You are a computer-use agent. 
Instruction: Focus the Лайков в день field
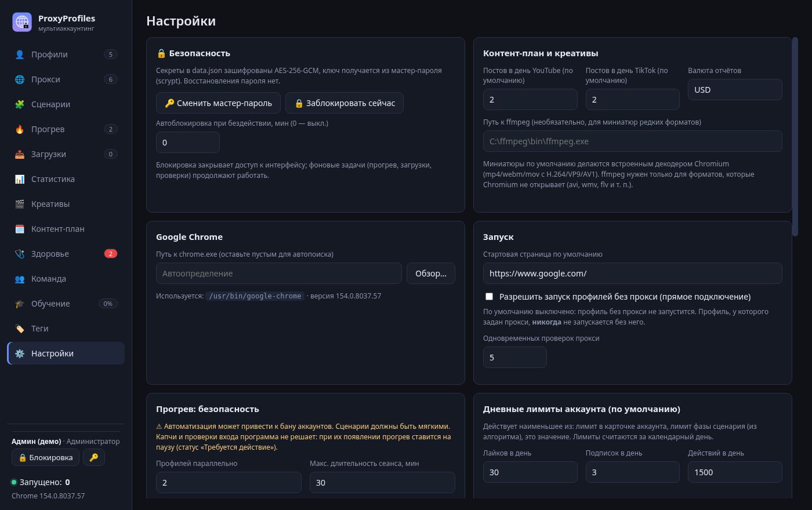pyautogui.click(x=530, y=472)
